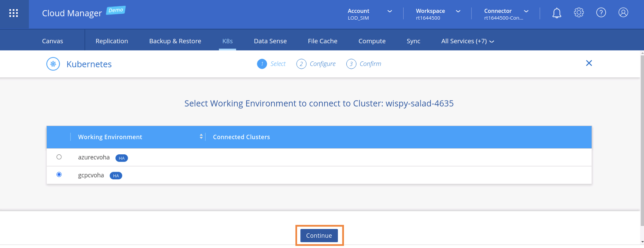Open the notifications bell
Viewport: 644px width, 248px height.
556,13
